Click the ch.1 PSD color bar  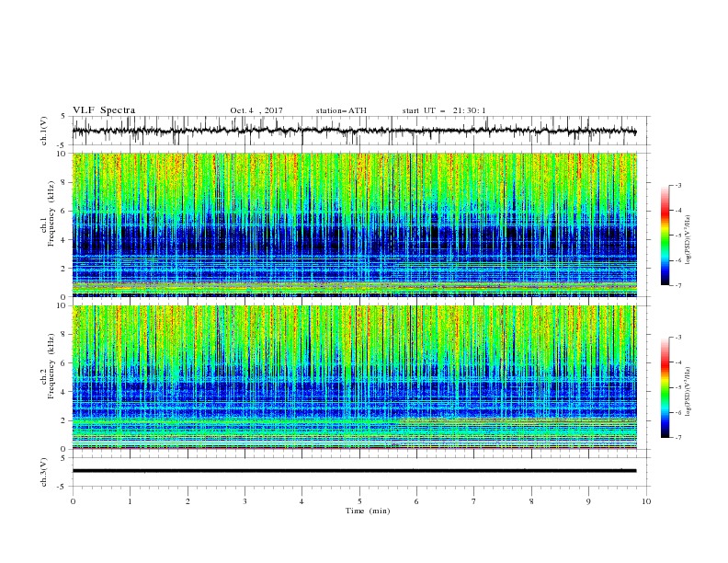(x=665, y=236)
